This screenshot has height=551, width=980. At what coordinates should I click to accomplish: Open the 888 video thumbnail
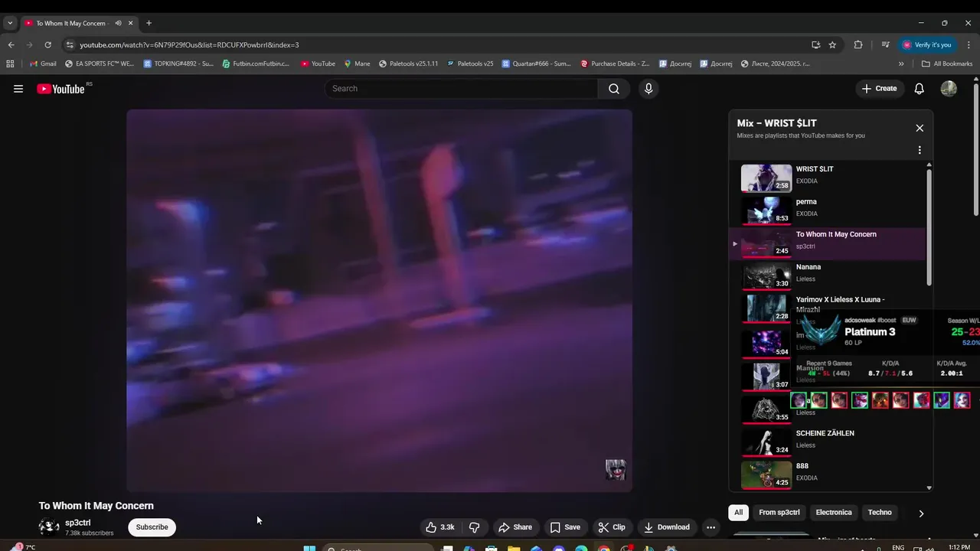[x=766, y=474]
